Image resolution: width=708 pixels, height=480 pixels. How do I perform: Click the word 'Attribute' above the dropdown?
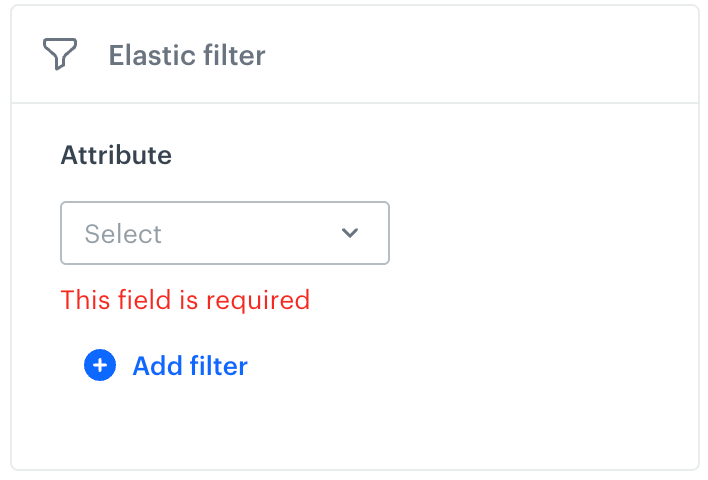click(x=116, y=155)
